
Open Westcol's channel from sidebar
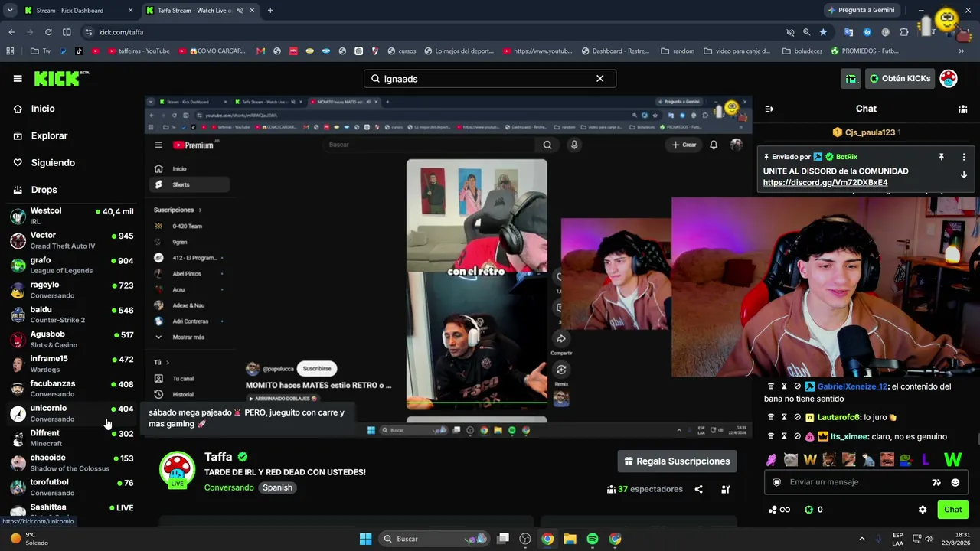73,216
